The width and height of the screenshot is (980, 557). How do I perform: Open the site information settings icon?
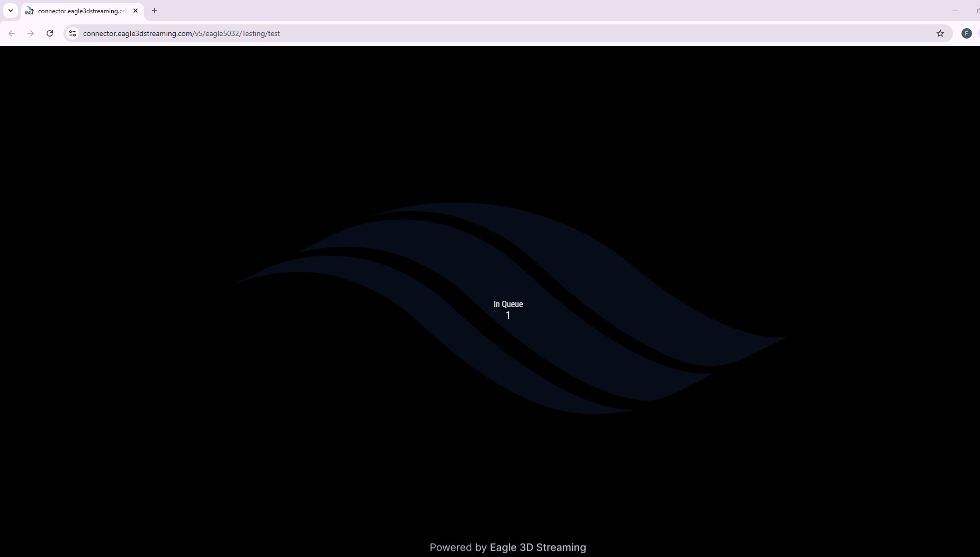72,33
